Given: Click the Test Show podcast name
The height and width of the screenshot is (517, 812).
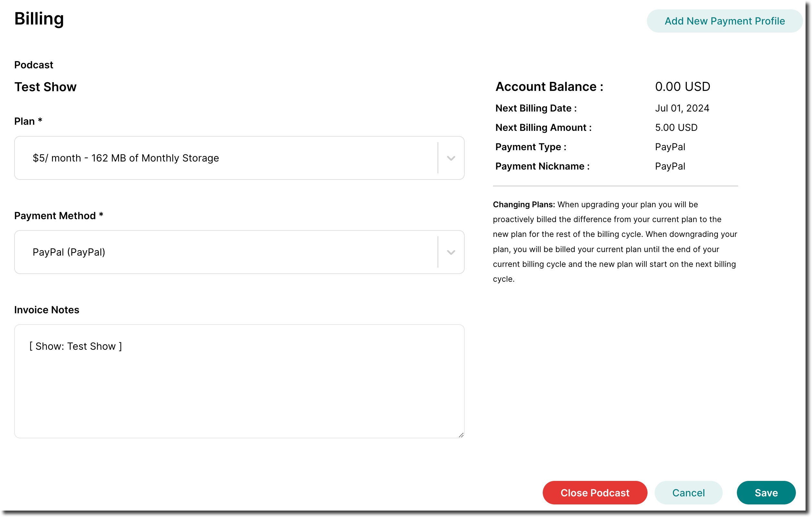Looking at the screenshot, I should coord(45,87).
